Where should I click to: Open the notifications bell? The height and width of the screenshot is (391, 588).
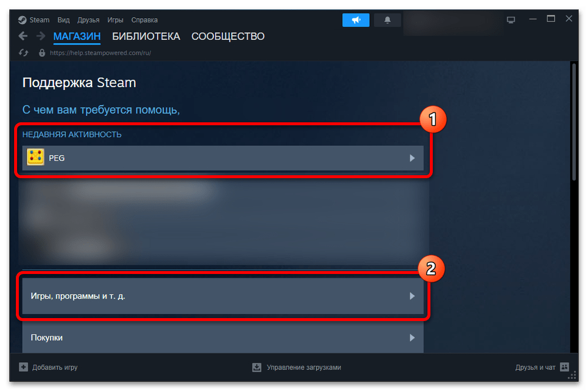click(x=387, y=20)
